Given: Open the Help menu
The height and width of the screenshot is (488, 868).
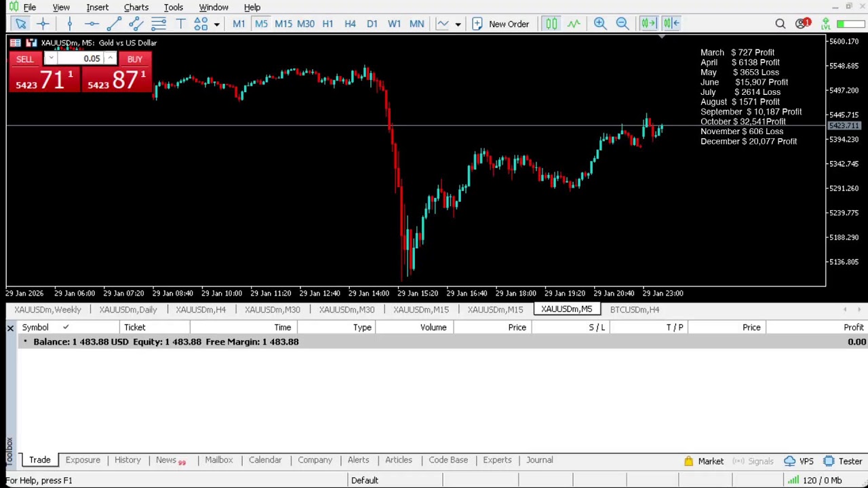Looking at the screenshot, I should (252, 7).
